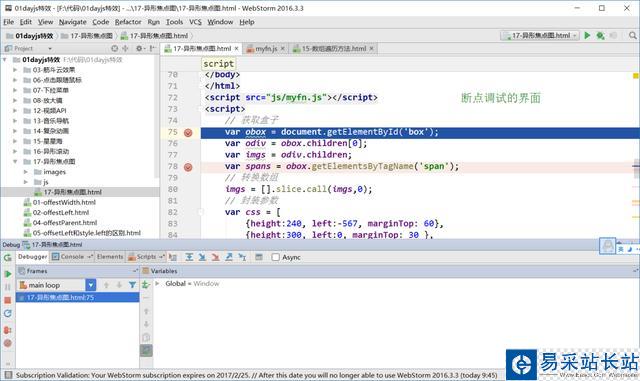
Task: Click the reload page icon in the debug sidebar
Action: pos(8,313)
